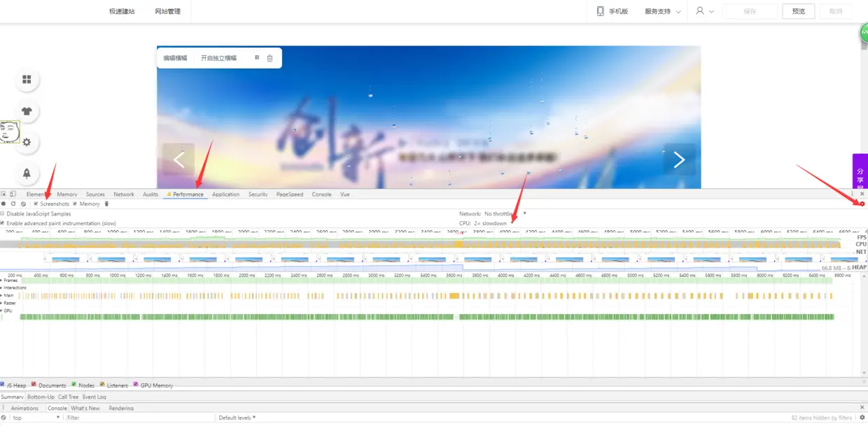868x426 pixels.
Task: Toggle the device toolbar icon
Action: [x=13, y=194]
